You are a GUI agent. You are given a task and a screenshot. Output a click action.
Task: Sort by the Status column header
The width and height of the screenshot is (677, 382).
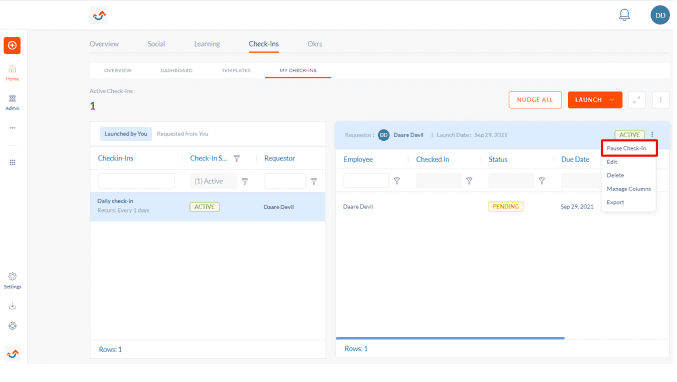[498, 159]
